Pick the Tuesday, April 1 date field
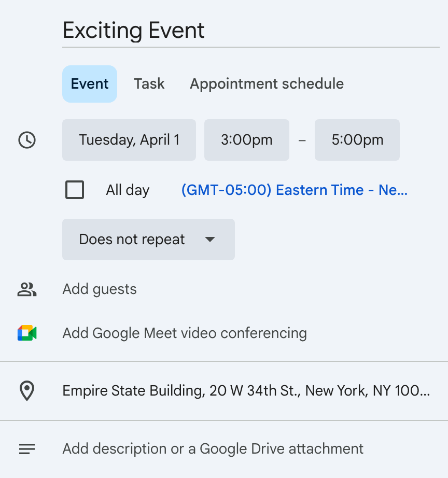The width and height of the screenshot is (448, 478). coord(129,140)
